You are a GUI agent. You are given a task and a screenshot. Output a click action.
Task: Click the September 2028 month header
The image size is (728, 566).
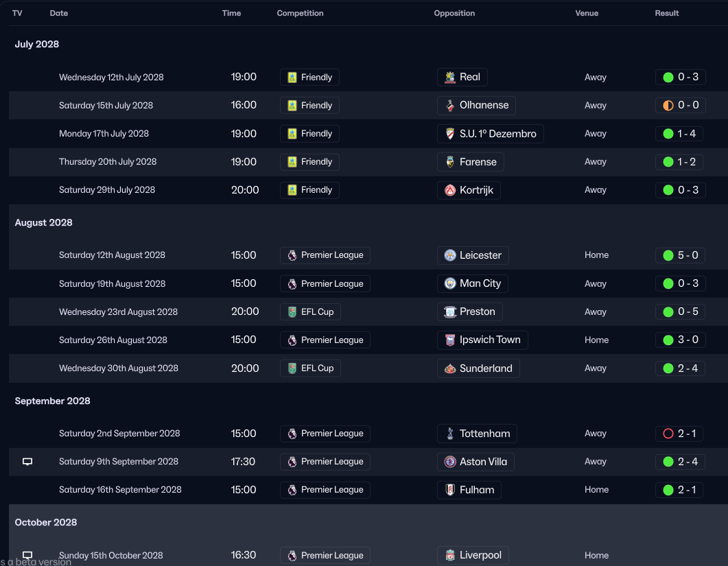pos(53,401)
